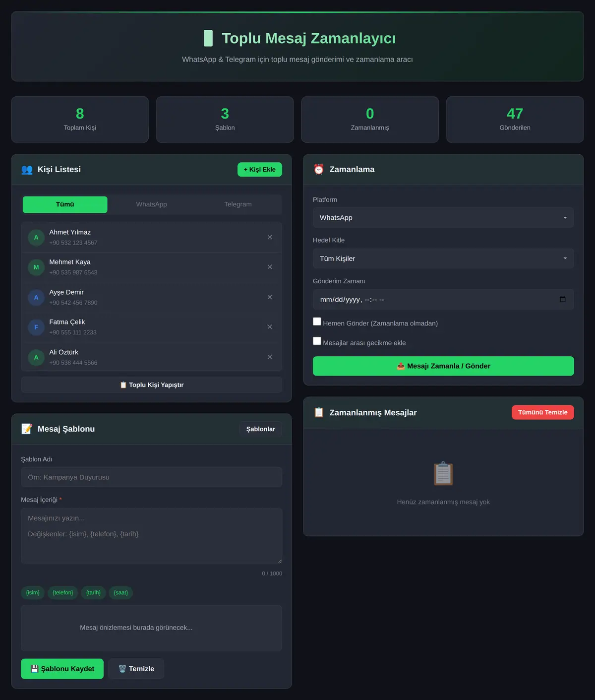The height and width of the screenshot is (700, 595).
Task: Save template with Şablonu Kaydet
Action: (62, 669)
